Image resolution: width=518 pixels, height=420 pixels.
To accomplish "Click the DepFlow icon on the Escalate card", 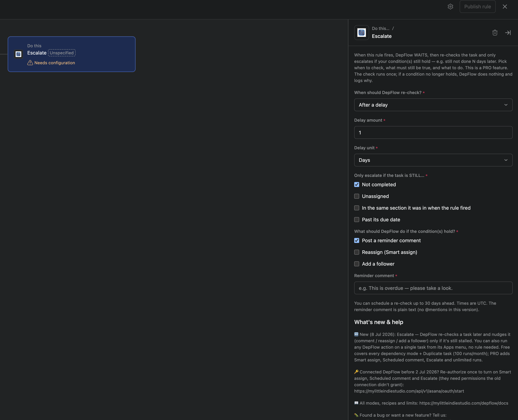I will [18, 54].
